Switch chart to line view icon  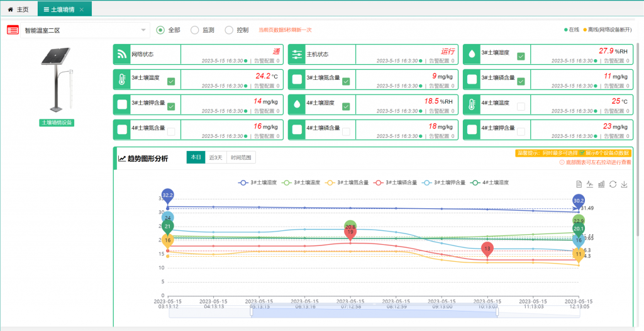coord(590,184)
